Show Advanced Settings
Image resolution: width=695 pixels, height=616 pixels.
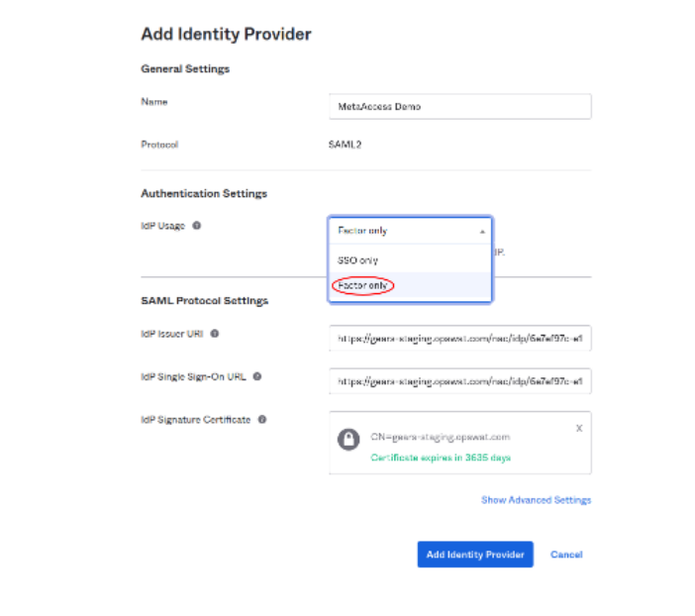(536, 500)
